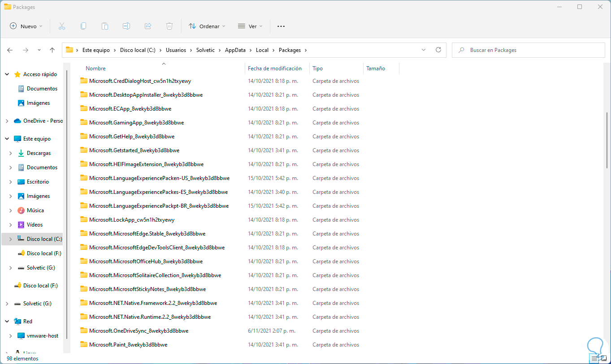Click the Cut scissors icon in toolbar
Screen dimensions: 611x364
pyautogui.click(x=62, y=26)
